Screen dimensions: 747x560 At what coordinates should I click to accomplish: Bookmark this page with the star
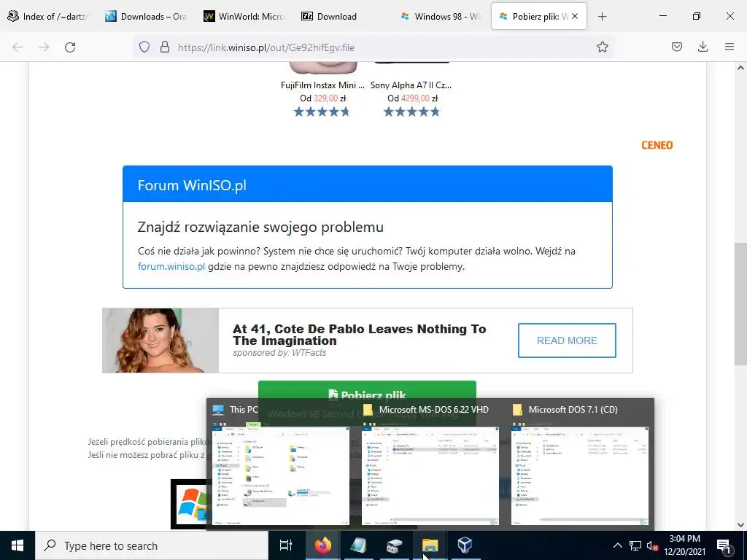click(602, 47)
